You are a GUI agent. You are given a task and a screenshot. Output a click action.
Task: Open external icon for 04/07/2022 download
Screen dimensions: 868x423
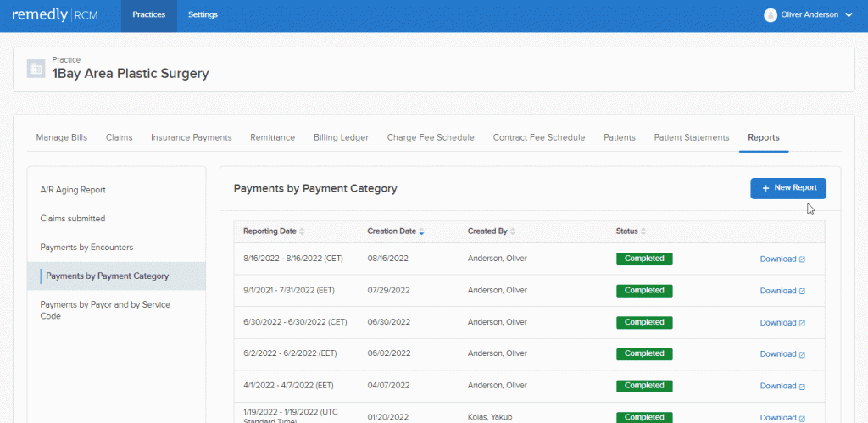click(802, 387)
